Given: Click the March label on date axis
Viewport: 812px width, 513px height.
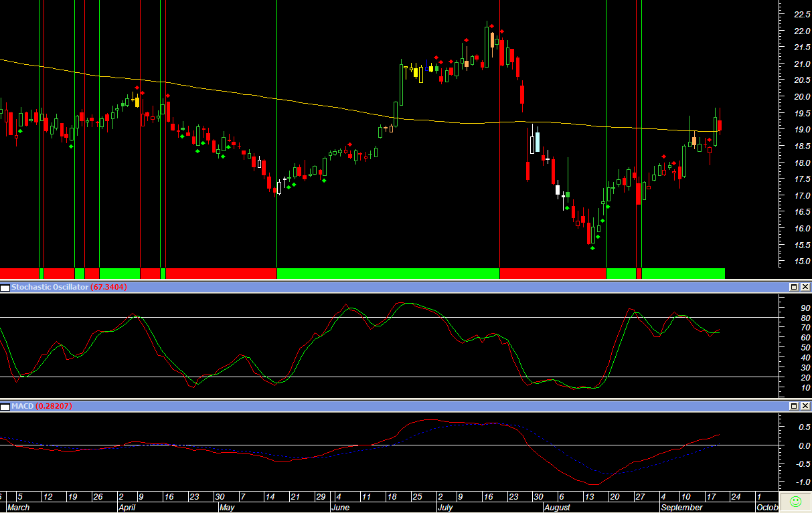Looking at the screenshot, I should [x=19, y=508].
